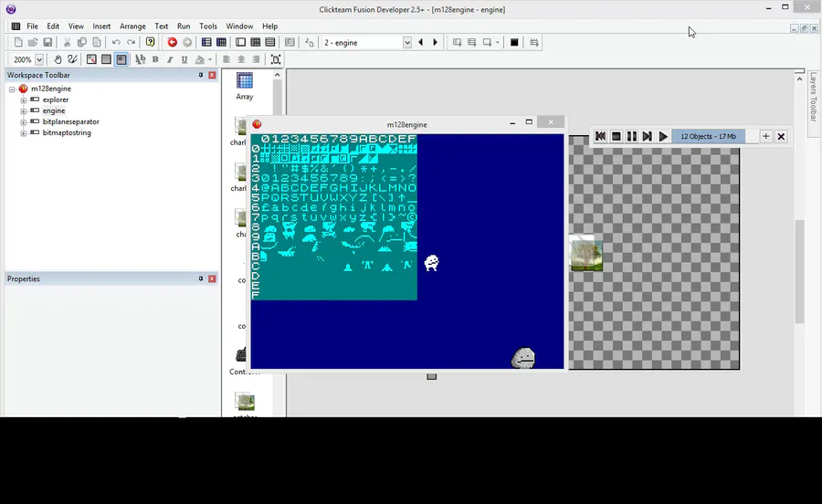Go forward with the grey arrow icon
This screenshot has width=822, height=504.
(x=187, y=42)
